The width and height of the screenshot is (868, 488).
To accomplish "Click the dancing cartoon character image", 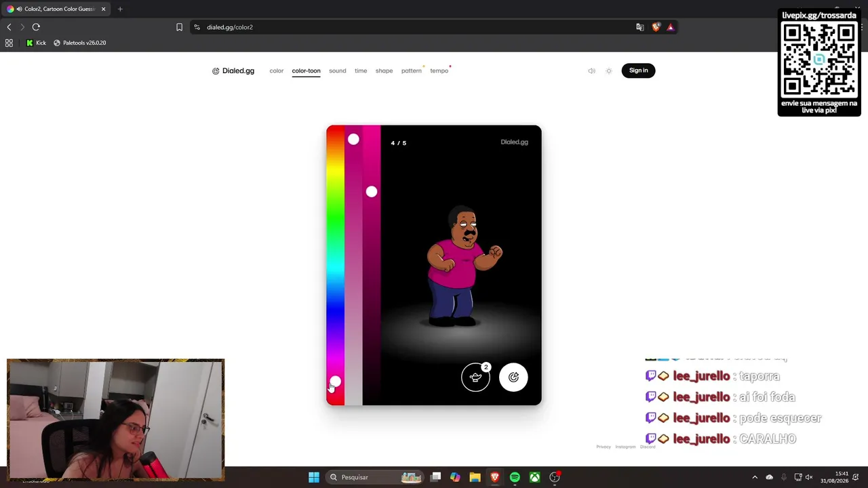I will (465, 266).
